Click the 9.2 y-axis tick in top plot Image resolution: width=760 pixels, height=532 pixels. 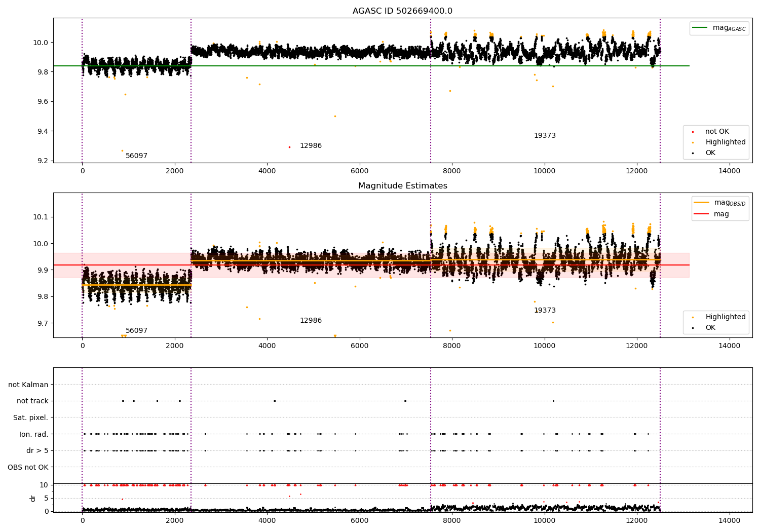(x=43, y=161)
